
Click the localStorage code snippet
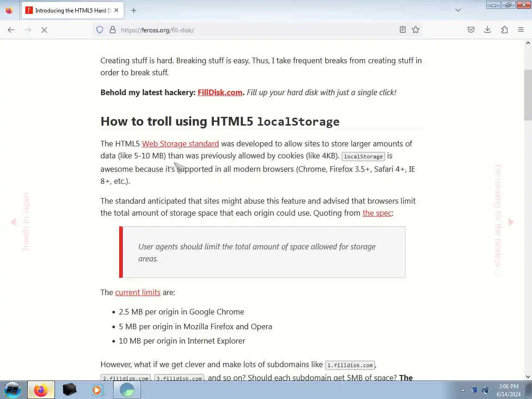pos(363,157)
